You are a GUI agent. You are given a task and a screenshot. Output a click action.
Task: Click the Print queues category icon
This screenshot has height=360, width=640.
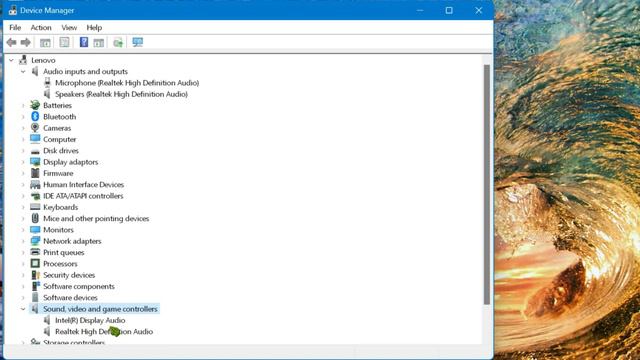(35, 252)
